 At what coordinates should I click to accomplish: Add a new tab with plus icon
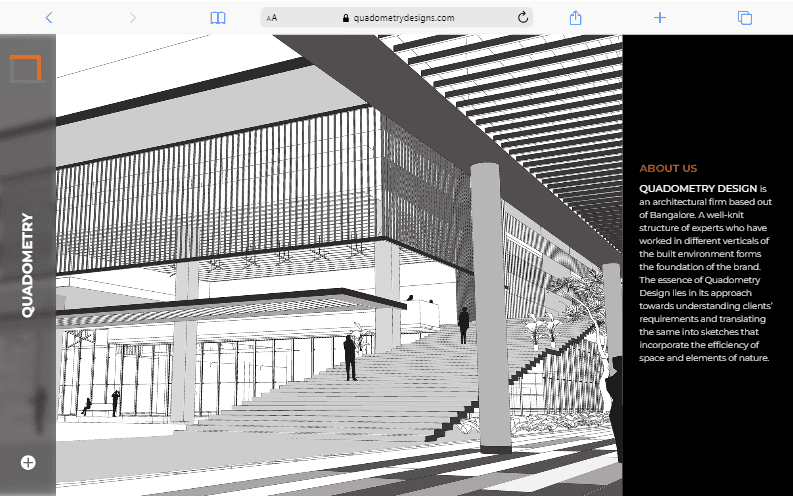point(659,18)
